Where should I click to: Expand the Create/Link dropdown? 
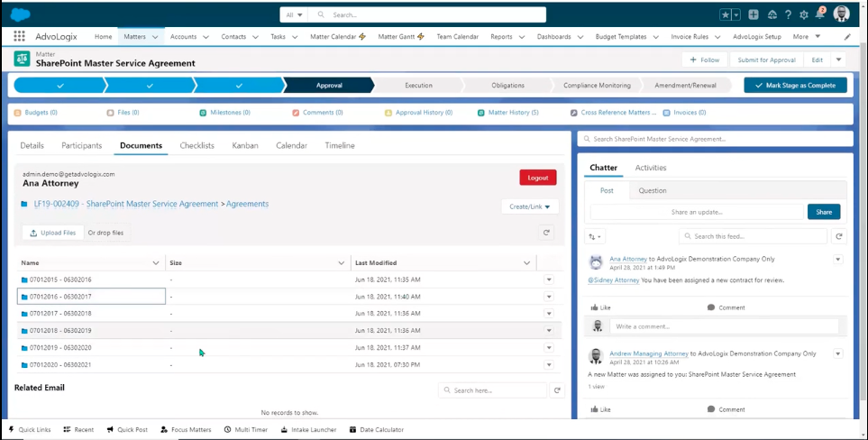pos(530,206)
